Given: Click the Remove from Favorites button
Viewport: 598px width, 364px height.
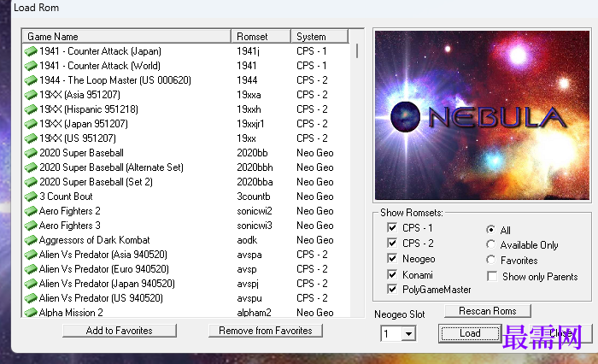Looking at the screenshot, I should click(266, 331).
